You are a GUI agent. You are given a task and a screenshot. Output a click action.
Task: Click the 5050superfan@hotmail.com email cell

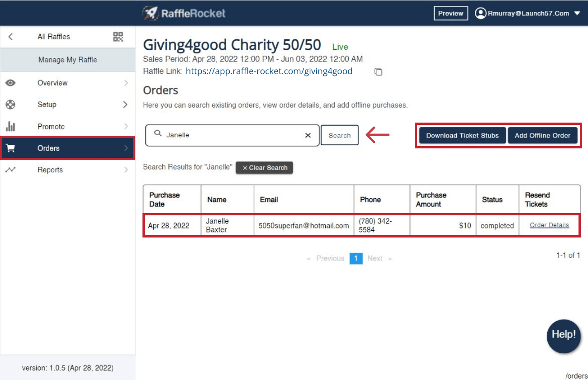click(304, 225)
